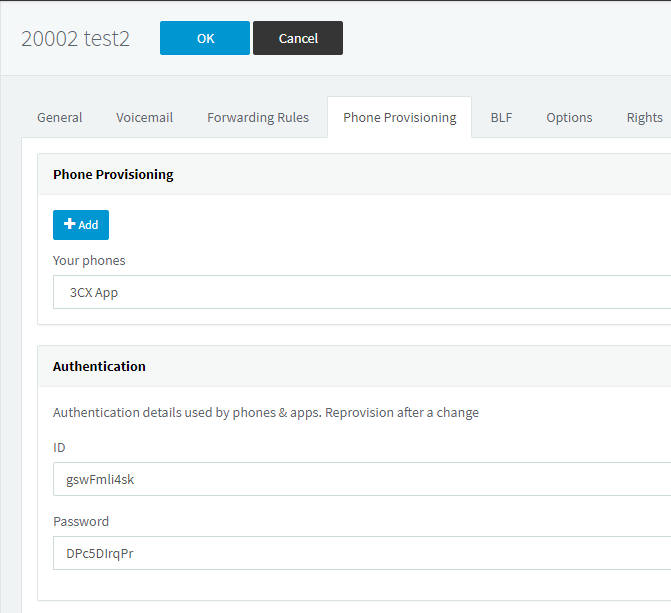Focus the Password input field
671x613 pixels.
click(x=362, y=553)
